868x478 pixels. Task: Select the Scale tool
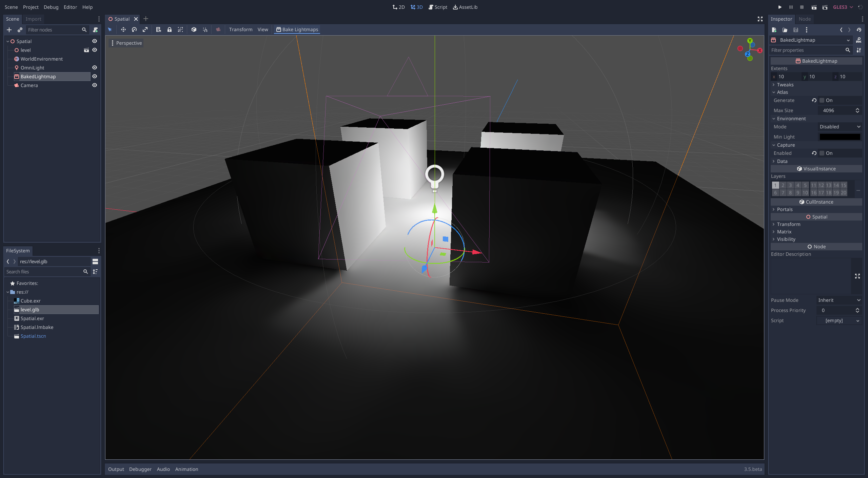(x=145, y=29)
